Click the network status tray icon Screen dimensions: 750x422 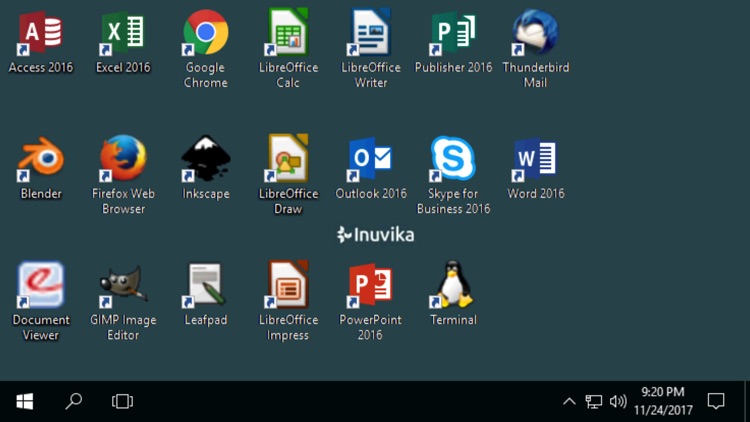coord(594,401)
